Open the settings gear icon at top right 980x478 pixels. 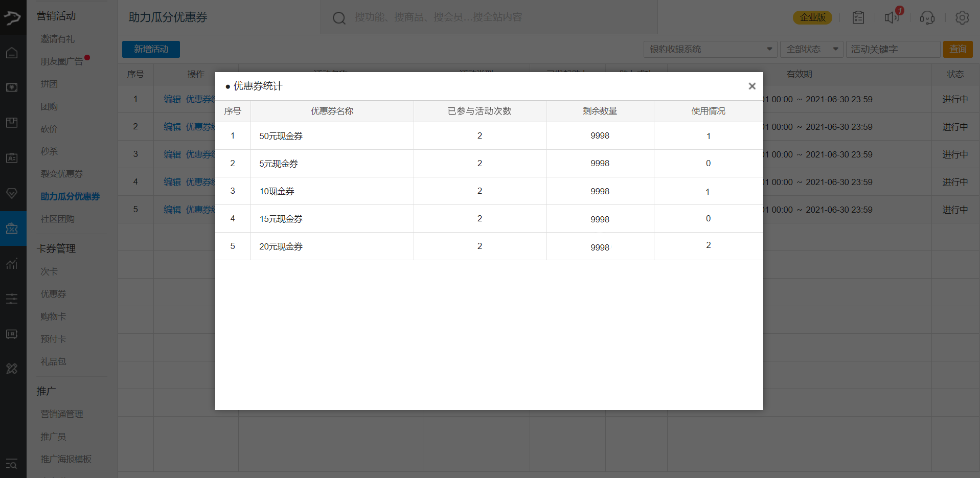[962, 17]
